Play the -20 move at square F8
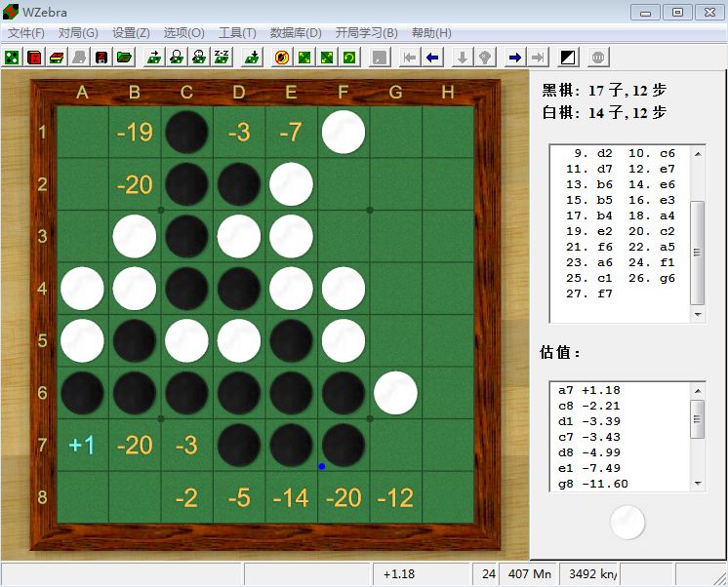This screenshot has height=587, width=728. pyautogui.click(x=344, y=497)
